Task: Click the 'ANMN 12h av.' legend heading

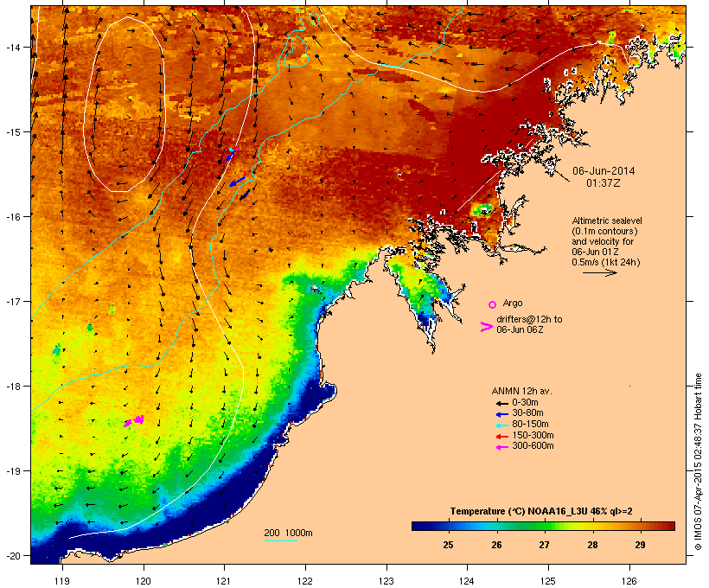Action: [x=521, y=391]
